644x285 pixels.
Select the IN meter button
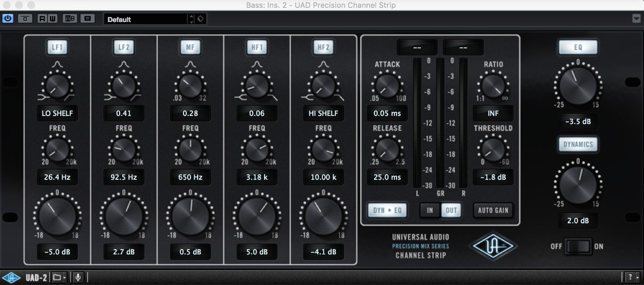point(430,210)
